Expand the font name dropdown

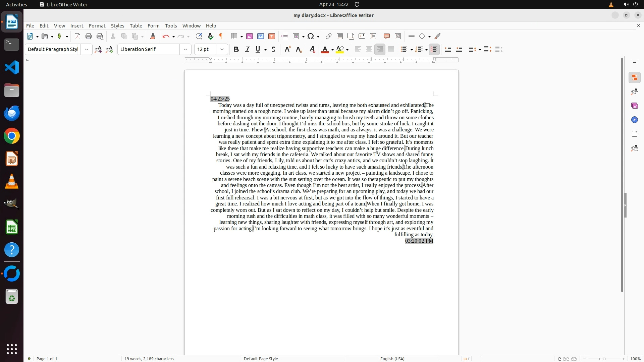click(x=185, y=50)
